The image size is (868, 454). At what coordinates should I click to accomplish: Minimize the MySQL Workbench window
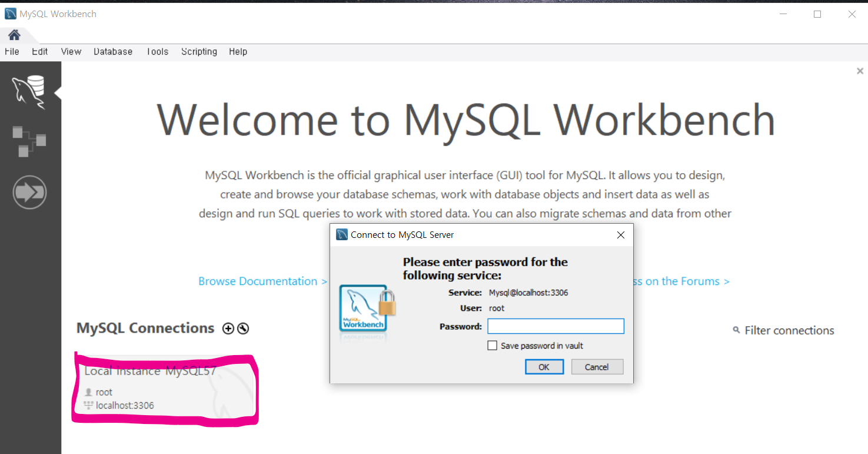[783, 14]
